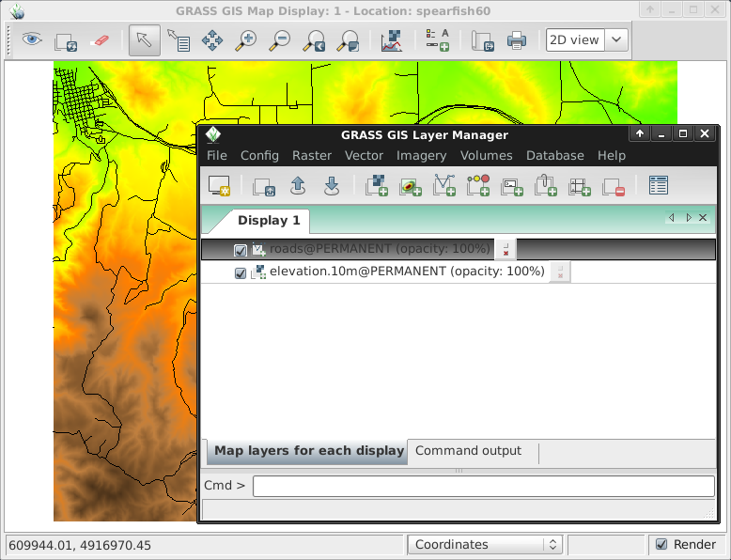Click the Remove selected layer icon
The height and width of the screenshot is (560, 731).
coord(614,186)
